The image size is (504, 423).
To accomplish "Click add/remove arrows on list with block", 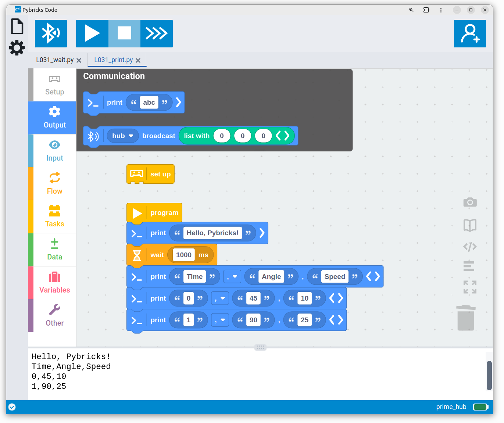I will point(283,136).
